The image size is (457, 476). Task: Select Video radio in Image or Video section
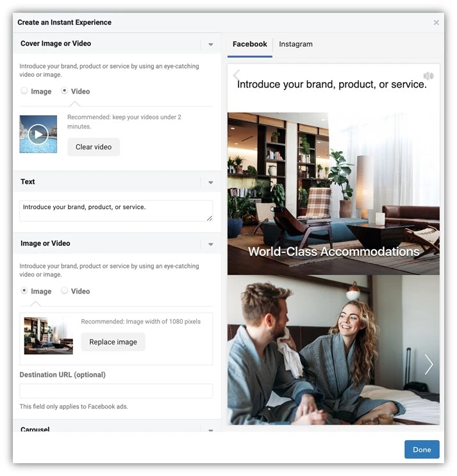64,290
